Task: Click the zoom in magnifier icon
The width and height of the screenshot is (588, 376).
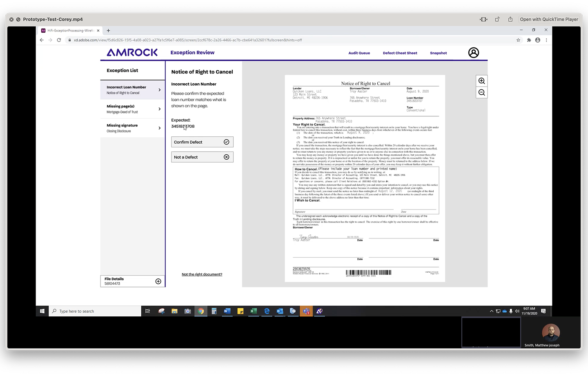Action: point(481,81)
